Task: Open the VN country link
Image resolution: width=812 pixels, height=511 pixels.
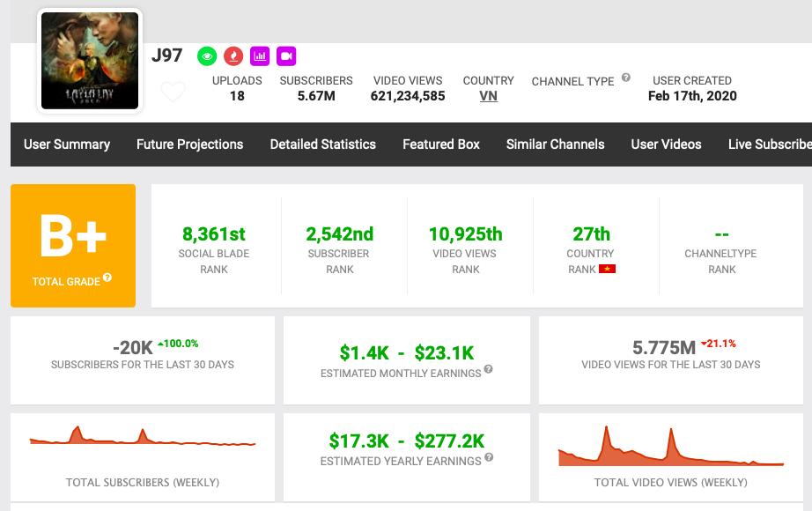Action: 488,96
